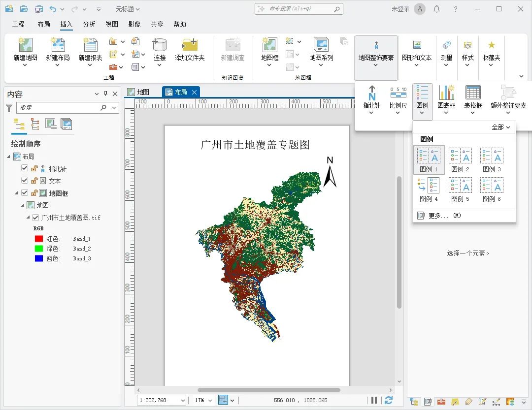Toggle the lock on 地图框 element

tap(34, 192)
